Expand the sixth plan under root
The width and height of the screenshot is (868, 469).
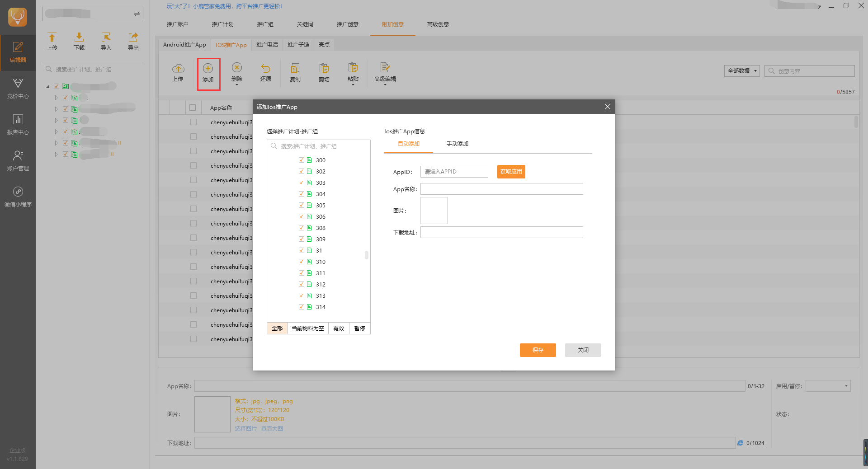[x=57, y=154]
